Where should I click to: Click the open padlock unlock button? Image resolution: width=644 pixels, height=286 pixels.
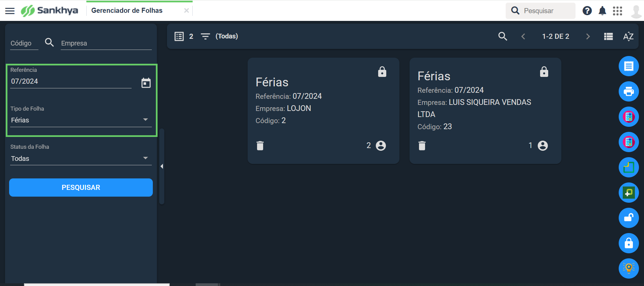tap(628, 218)
